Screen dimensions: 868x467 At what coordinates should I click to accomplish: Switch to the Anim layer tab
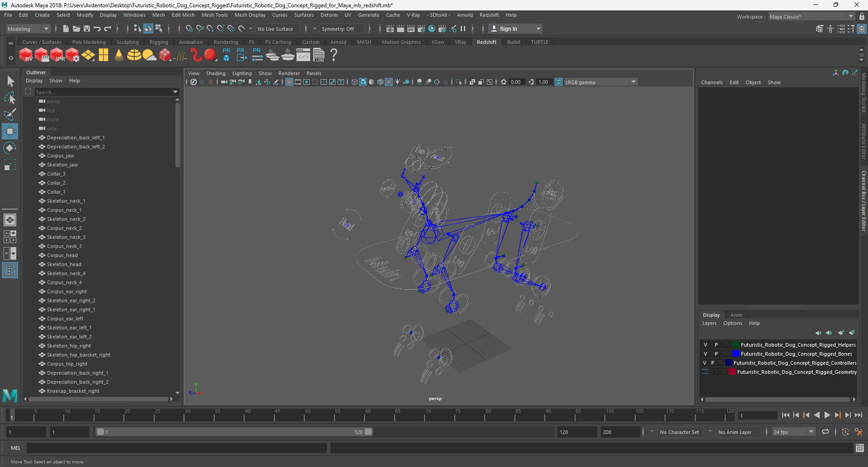pyautogui.click(x=736, y=315)
